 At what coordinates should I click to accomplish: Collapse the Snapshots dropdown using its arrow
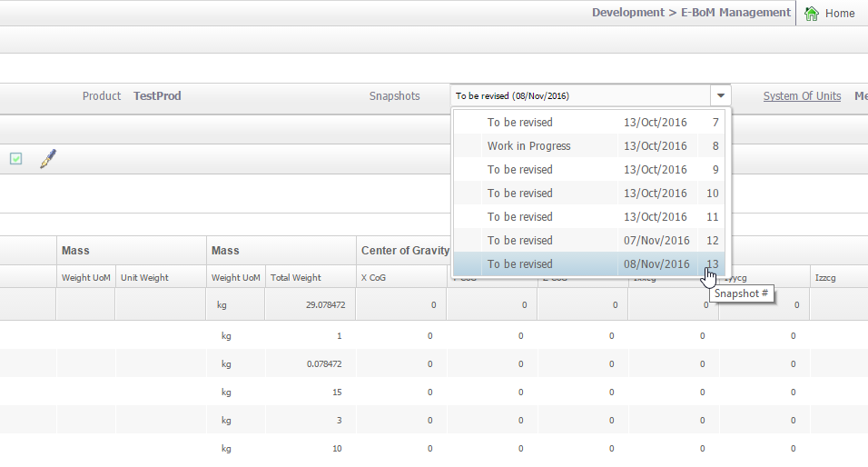click(x=720, y=95)
